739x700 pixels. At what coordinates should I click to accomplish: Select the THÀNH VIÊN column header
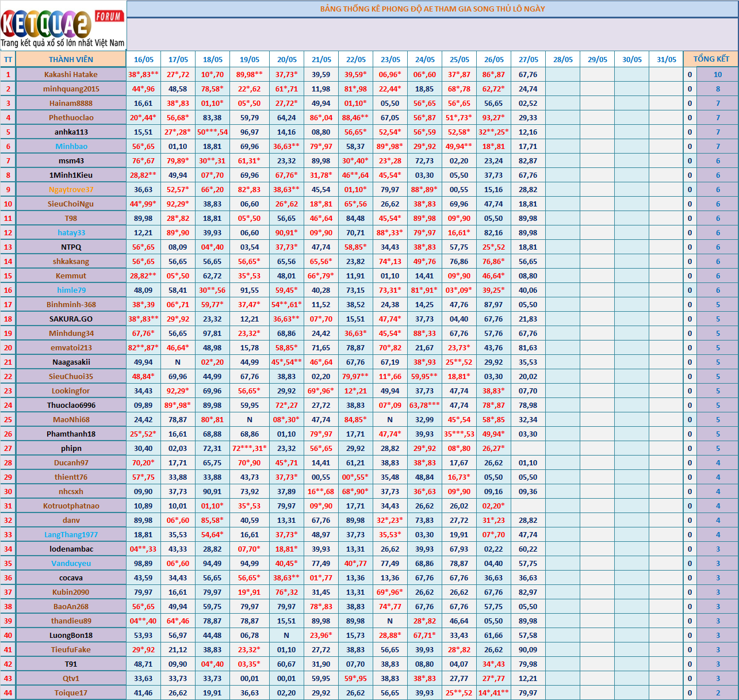71,59
